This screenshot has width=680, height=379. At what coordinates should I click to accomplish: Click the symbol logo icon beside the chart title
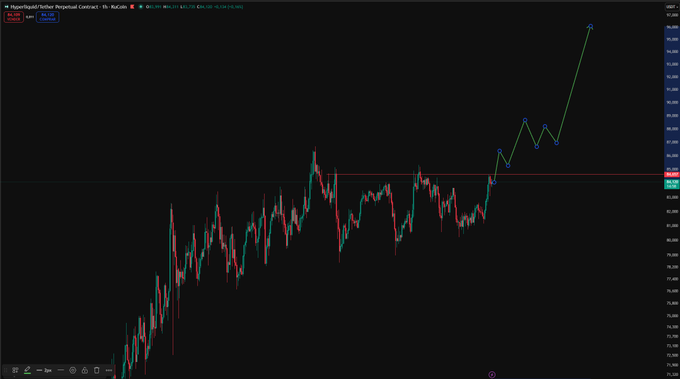pos(7,7)
